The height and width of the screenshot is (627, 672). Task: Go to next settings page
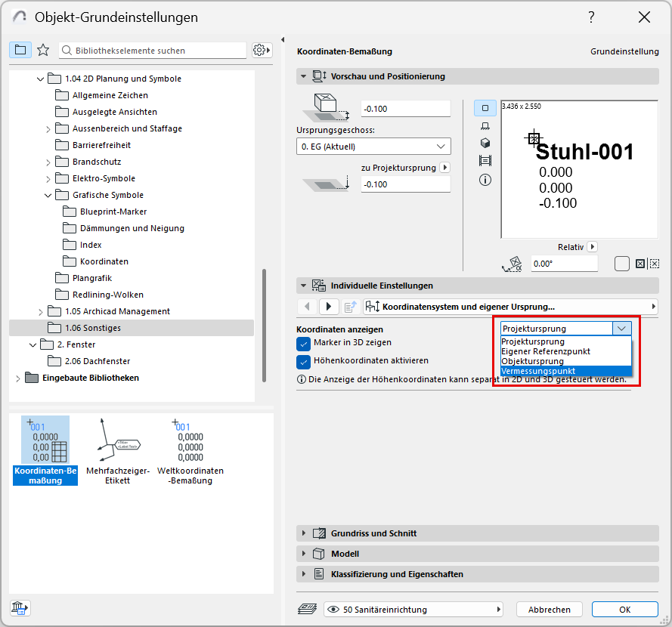[x=329, y=306]
